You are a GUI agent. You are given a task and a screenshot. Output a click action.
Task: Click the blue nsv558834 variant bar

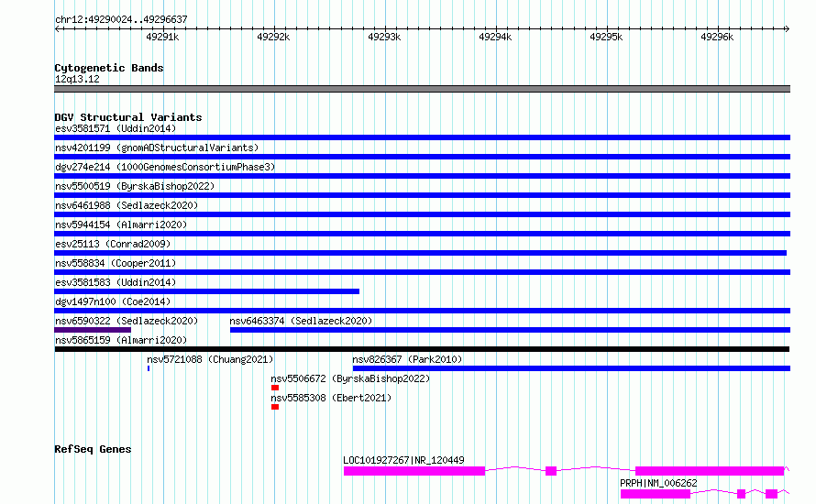coord(422,272)
